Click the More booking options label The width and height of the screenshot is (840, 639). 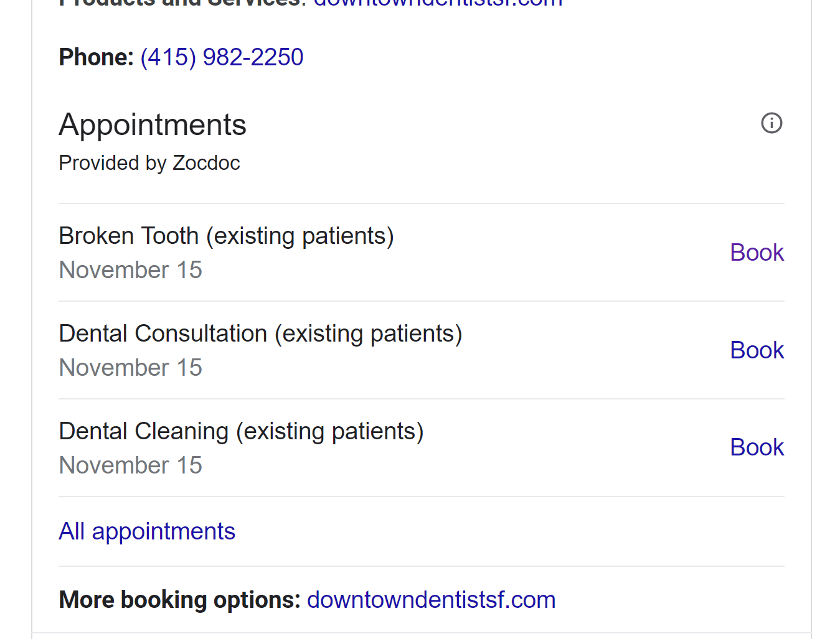pos(179,600)
